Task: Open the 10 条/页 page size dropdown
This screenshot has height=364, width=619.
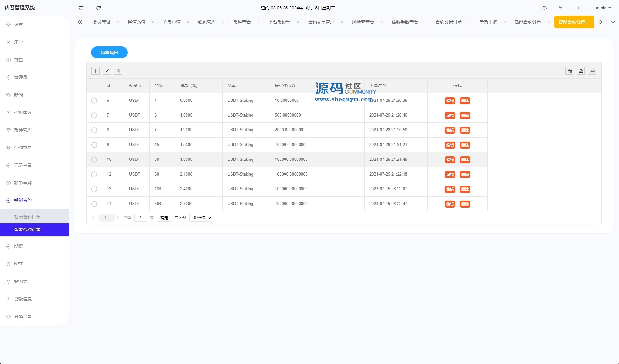Action: (201, 218)
